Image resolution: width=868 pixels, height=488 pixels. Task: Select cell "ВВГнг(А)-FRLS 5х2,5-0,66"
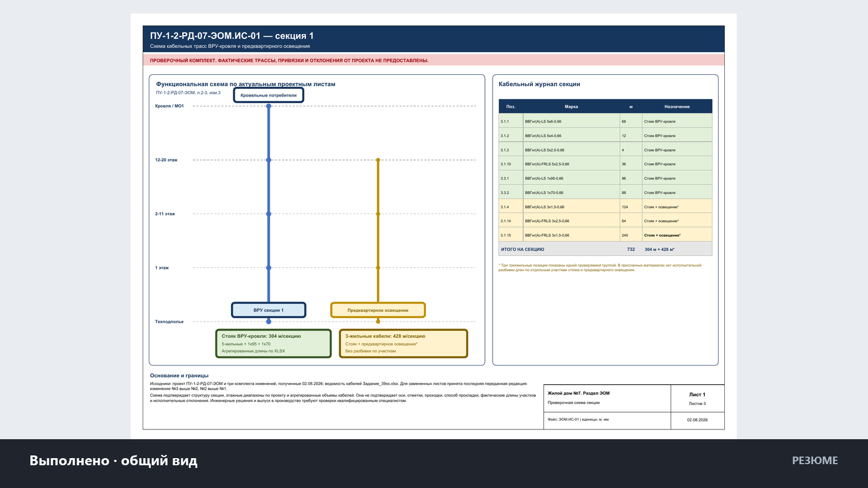pos(572,164)
